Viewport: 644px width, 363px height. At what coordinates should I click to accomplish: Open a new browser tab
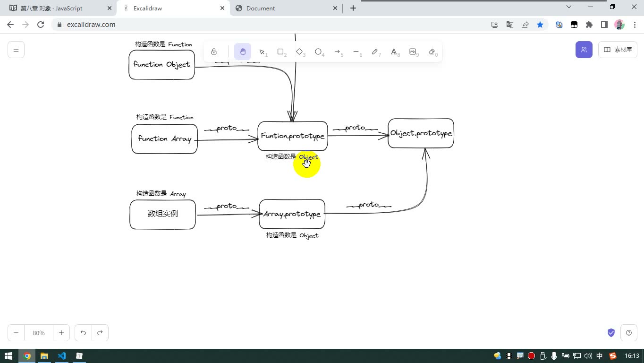[353, 8]
